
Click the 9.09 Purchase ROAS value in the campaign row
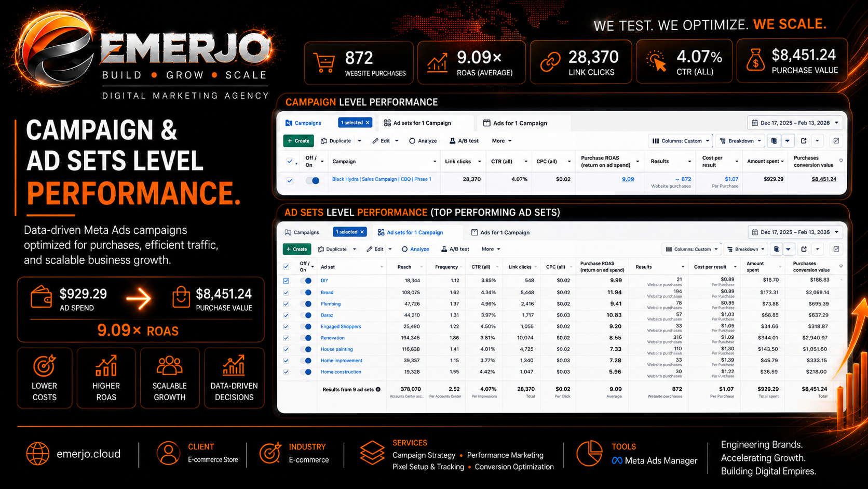coord(628,179)
